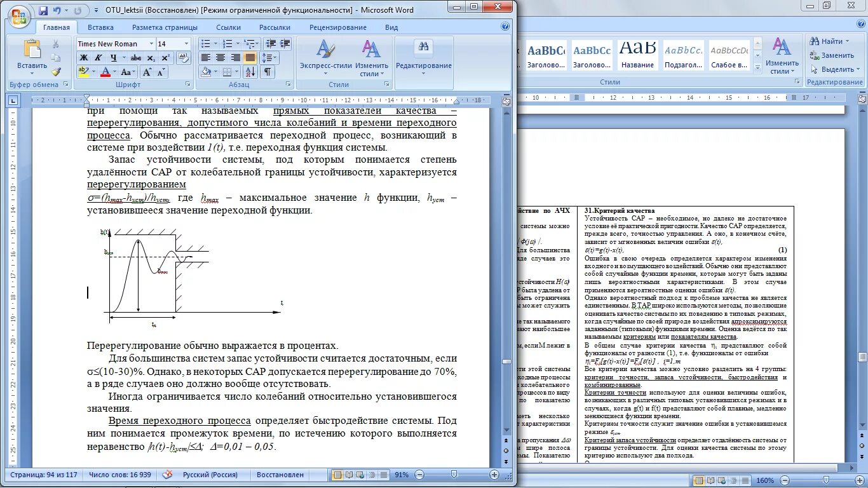Activate the Format Painter brush
Screen dimensions: 868x488
click(x=56, y=72)
